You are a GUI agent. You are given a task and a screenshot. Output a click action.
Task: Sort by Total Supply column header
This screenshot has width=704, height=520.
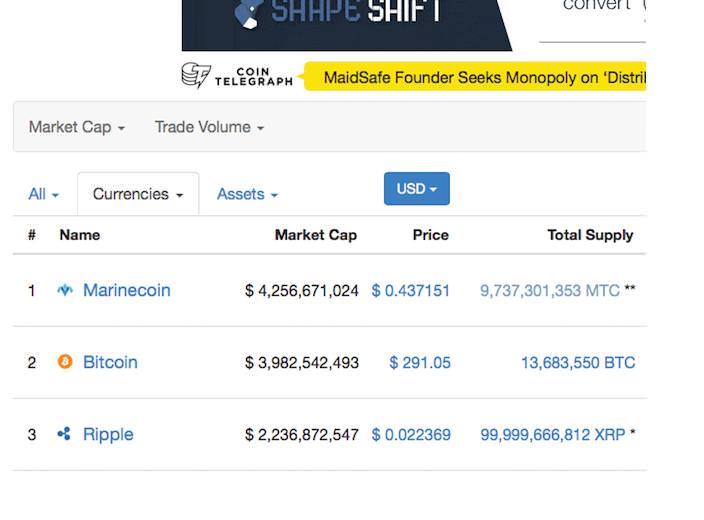click(x=590, y=235)
